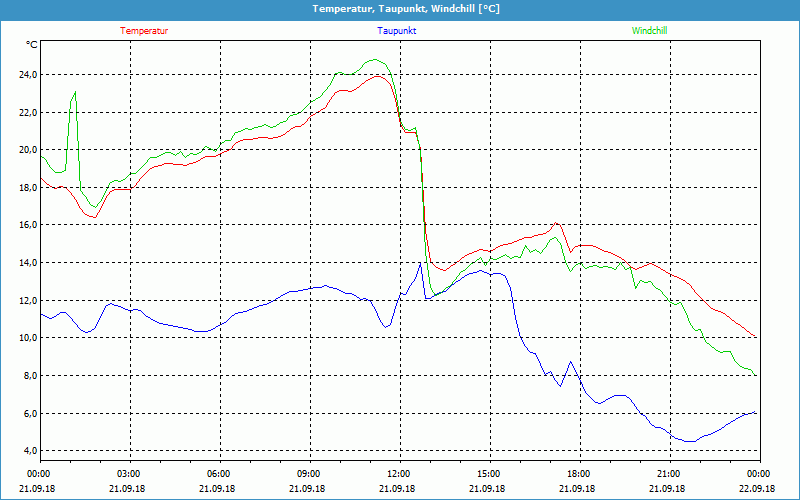This screenshot has width=800, height=500.
Task: Click the blue Taupunkt legend label
Action: pos(397,30)
